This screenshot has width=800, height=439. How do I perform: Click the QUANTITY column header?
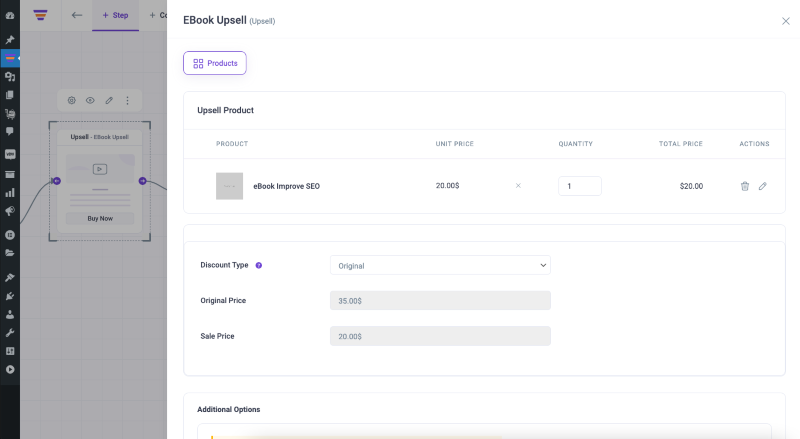pos(576,144)
